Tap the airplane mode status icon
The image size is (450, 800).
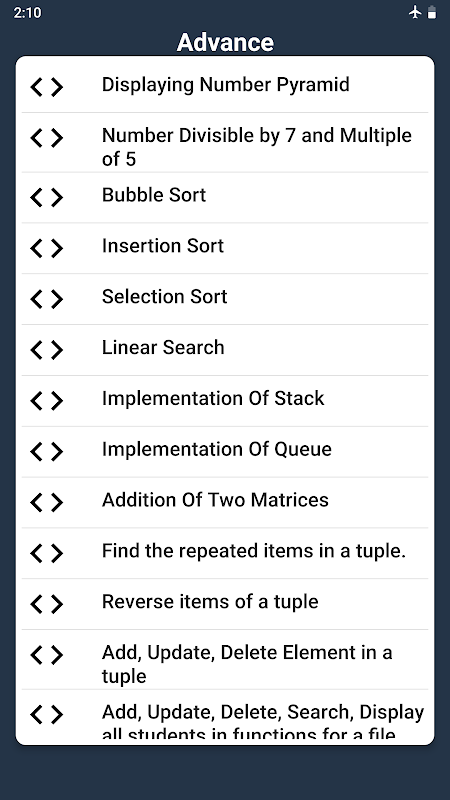tap(415, 12)
